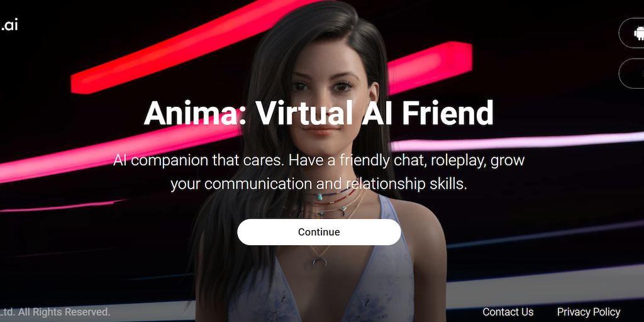Click the Anima: Virtual AI Friend heading
This screenshot has width=644, height=322.
[318, 113]
